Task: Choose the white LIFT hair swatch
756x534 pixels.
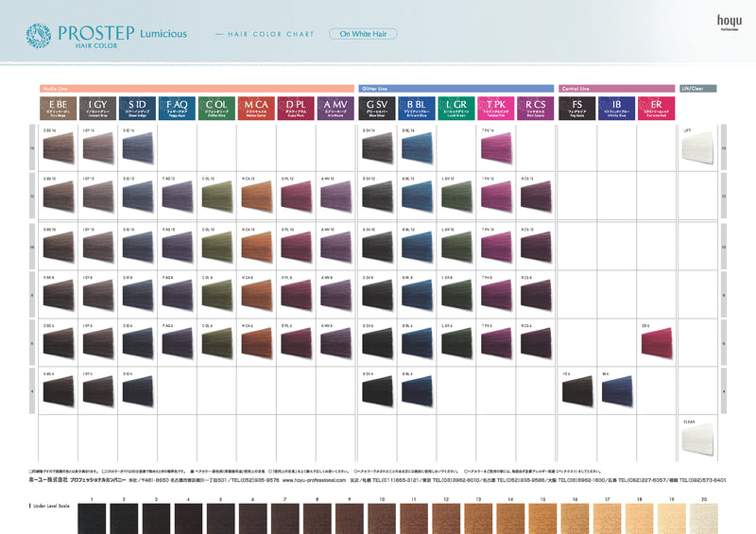Action: click(x=698, y=149)
